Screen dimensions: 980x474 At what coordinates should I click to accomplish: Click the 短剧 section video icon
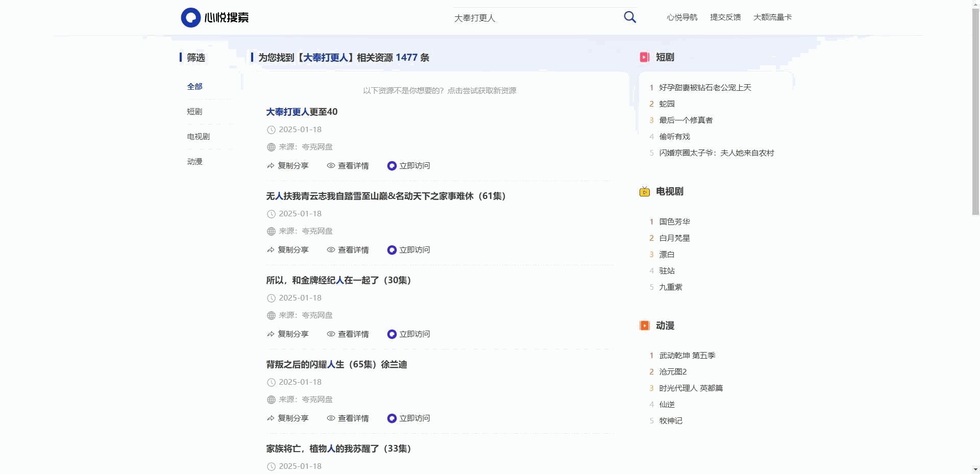pyautogui.click(x=644, y=57)
